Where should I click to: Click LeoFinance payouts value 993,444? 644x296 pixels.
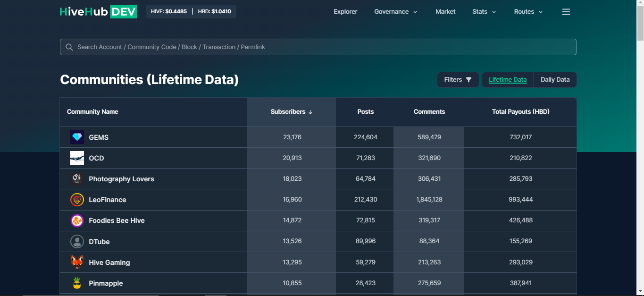(x=521, y=200)
